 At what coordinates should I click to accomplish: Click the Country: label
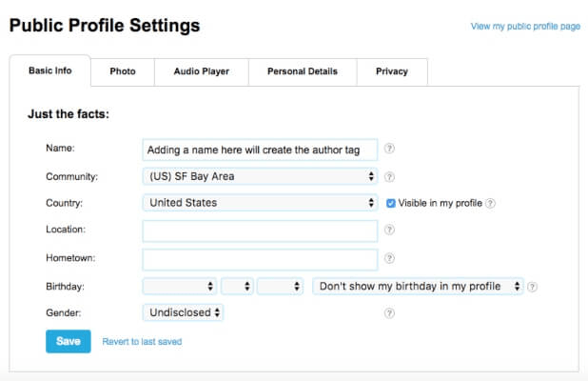point(64,203)
